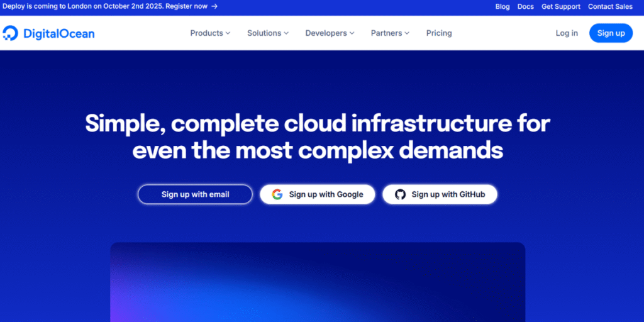Image resolution: width=644 pixels, height=322 pixels.
Task: Click the hero headline about cloud infrastructure
Action: pos(318,136)
